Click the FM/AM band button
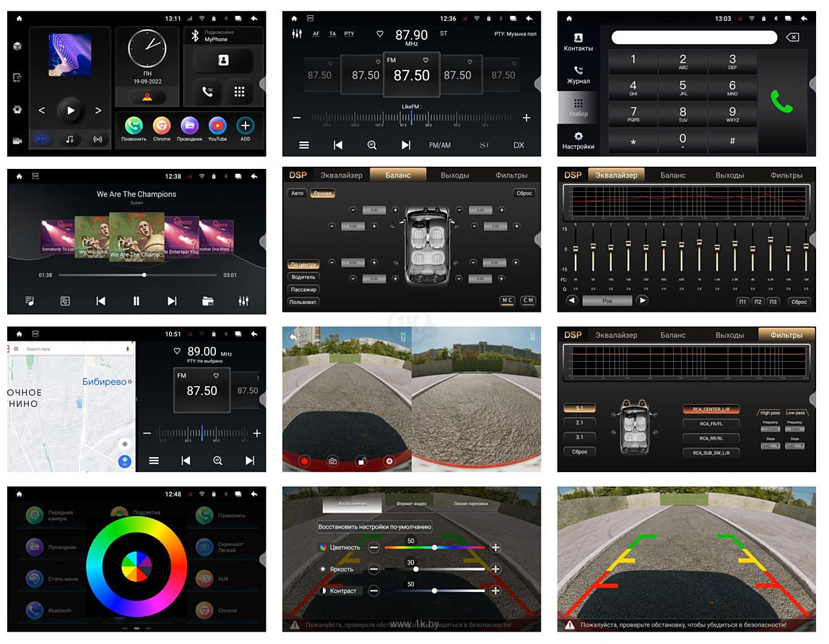829x644 pixels. pos(440,145)
